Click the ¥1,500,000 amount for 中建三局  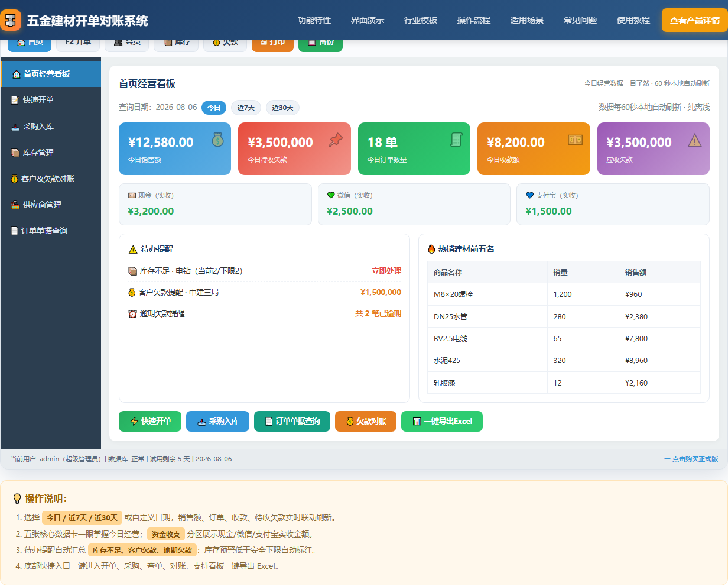381,292
